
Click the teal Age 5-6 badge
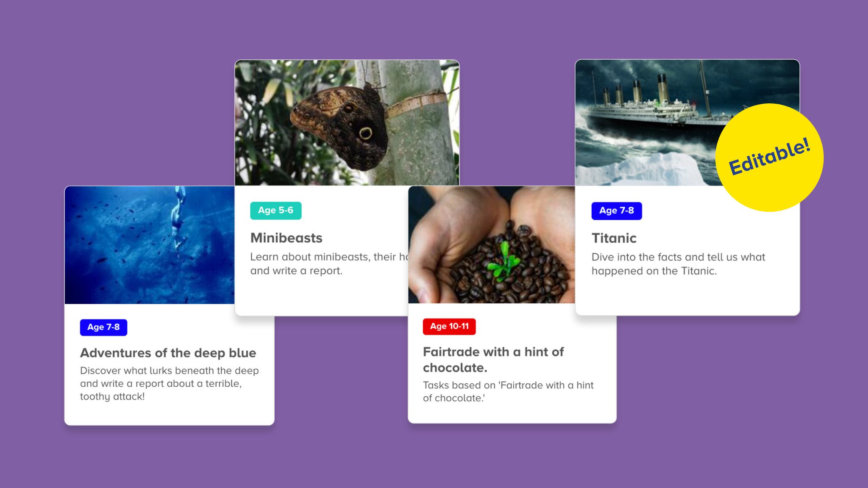pos(276,211)
